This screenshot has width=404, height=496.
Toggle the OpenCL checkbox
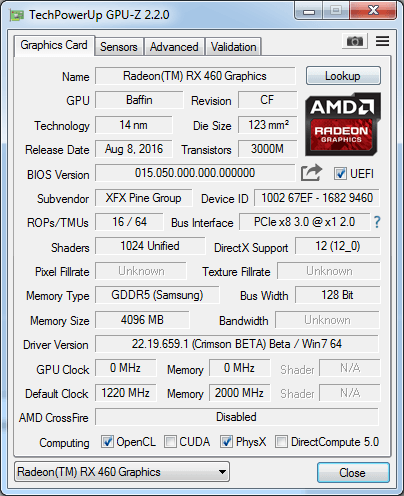107,442
